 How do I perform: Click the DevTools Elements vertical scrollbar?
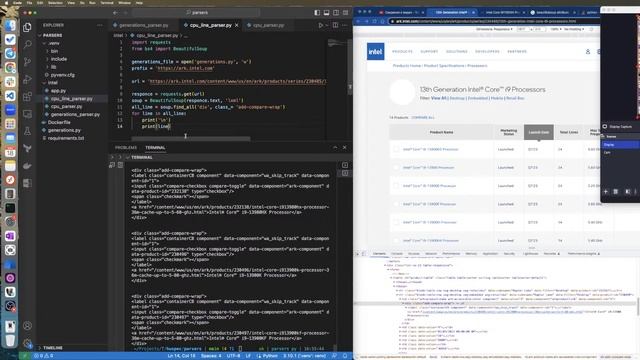pyautogui.click(x=638, y=306)
